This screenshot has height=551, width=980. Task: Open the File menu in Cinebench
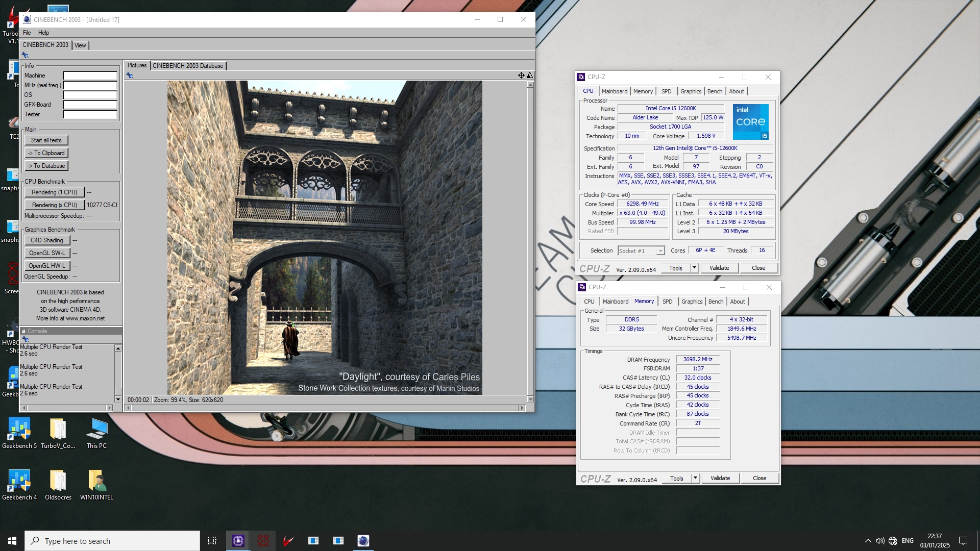click(x=27, y=33)
